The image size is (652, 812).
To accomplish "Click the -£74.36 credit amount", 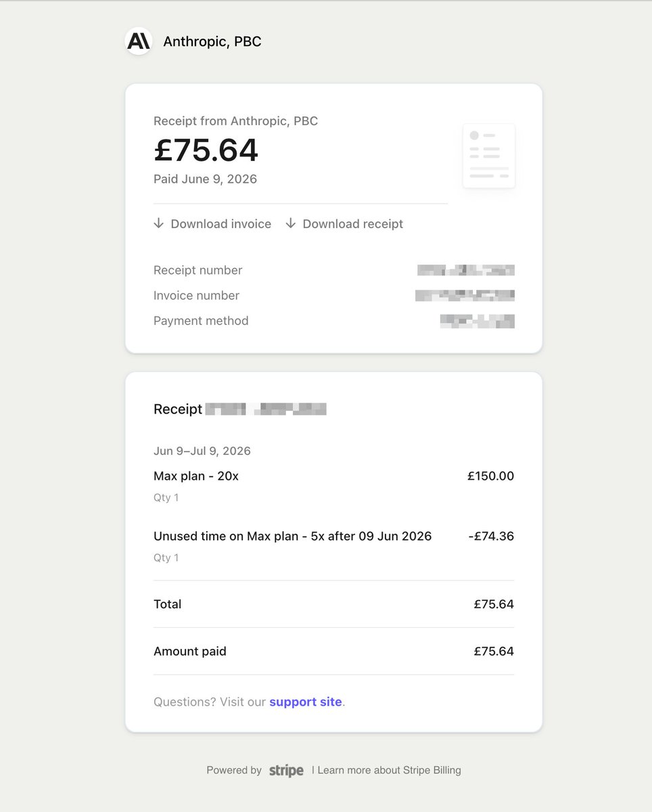I will coord(491,537).
